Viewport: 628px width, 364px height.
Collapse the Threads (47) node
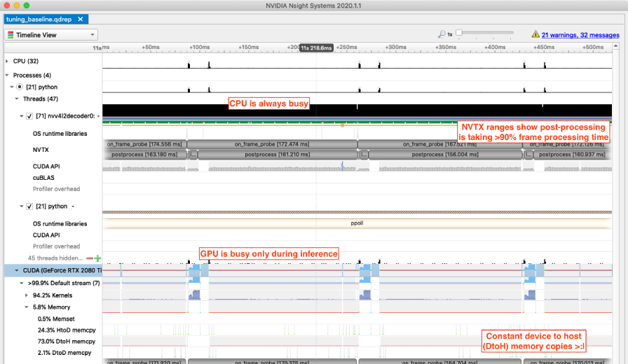click(x=17, y=99)
